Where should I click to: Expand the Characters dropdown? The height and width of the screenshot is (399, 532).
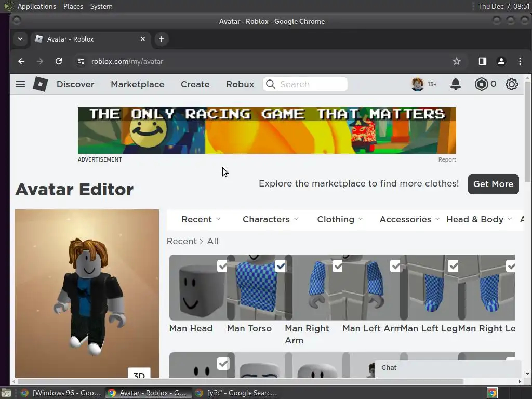tap(270, 219)
